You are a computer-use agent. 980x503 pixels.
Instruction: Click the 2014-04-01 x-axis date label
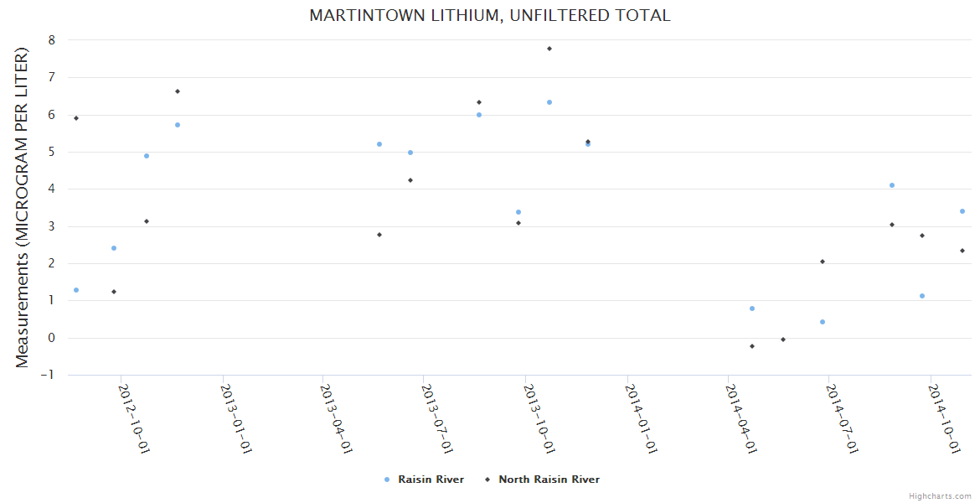pos(743,418)
